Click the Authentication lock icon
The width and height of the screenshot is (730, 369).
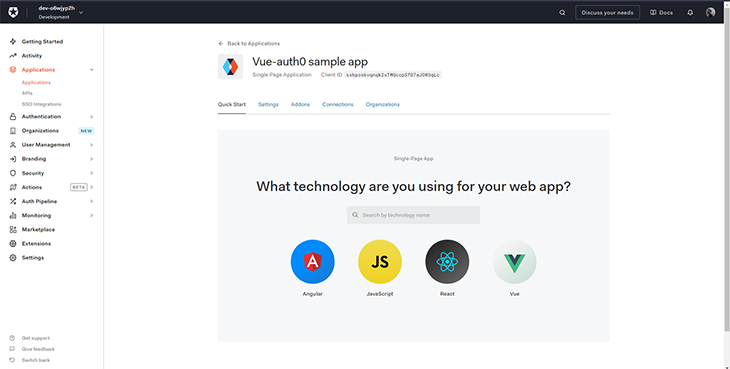coord(13,117)
